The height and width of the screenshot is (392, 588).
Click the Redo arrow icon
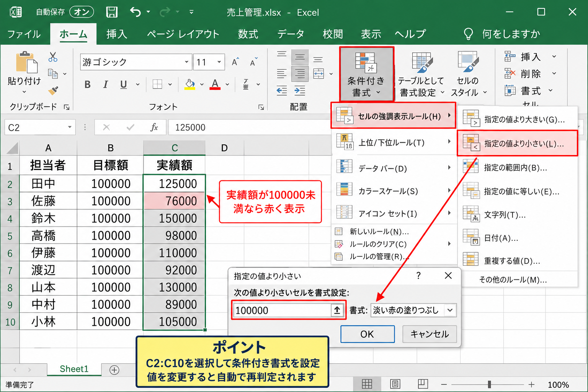click(165, 12)
